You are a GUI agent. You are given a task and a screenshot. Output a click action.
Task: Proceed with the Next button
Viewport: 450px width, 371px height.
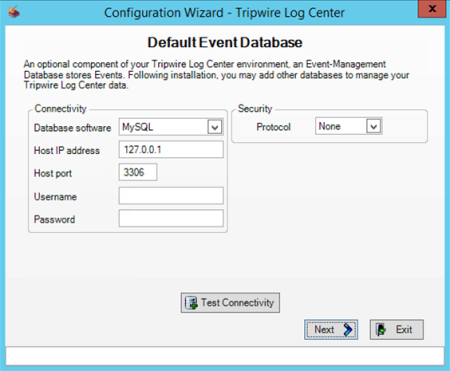[x=331, y=330]
